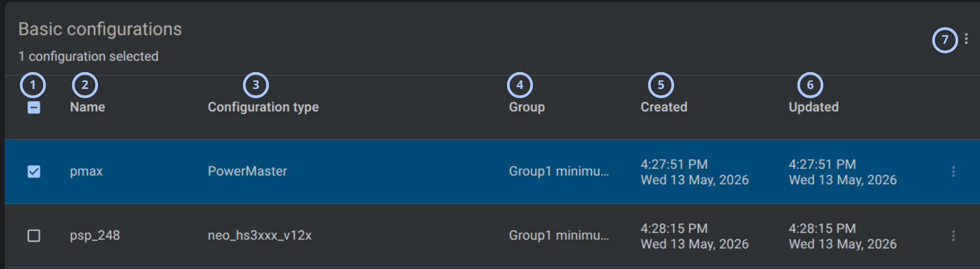Click the circled number 7 callout
The width and height of the screenshot is (980, 269).
[x=945, y=40]
